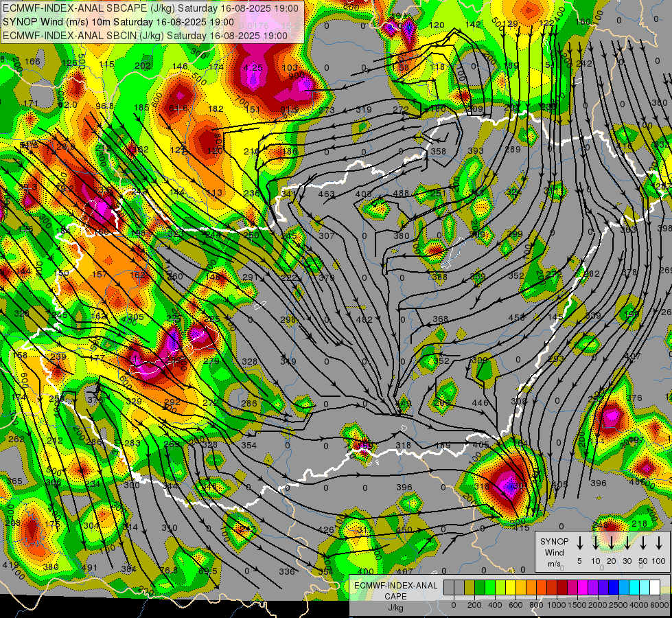Click the 6000 tick label in CAPE legend

[660, 605]
